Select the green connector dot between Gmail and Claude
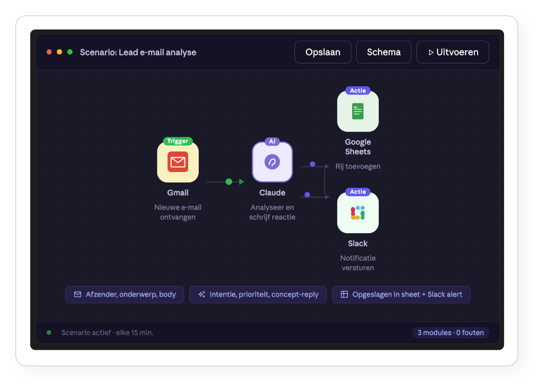Screen dimensions: 544x392 229,182
